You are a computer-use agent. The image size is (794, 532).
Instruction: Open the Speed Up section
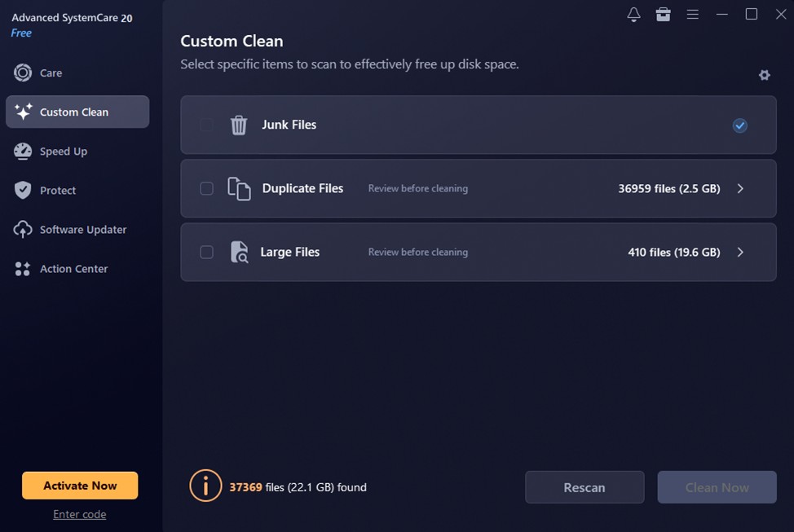tap(77, 152)
